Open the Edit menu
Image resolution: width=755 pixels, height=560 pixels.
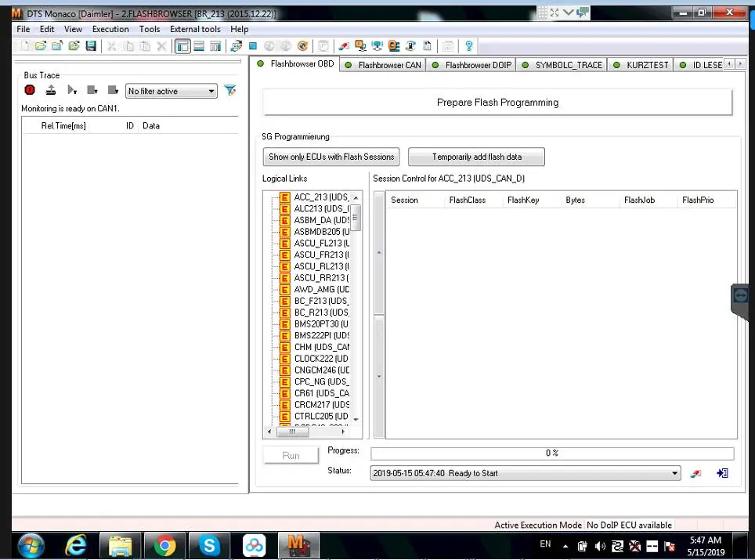pyautogui.click(x=47, y=29)
